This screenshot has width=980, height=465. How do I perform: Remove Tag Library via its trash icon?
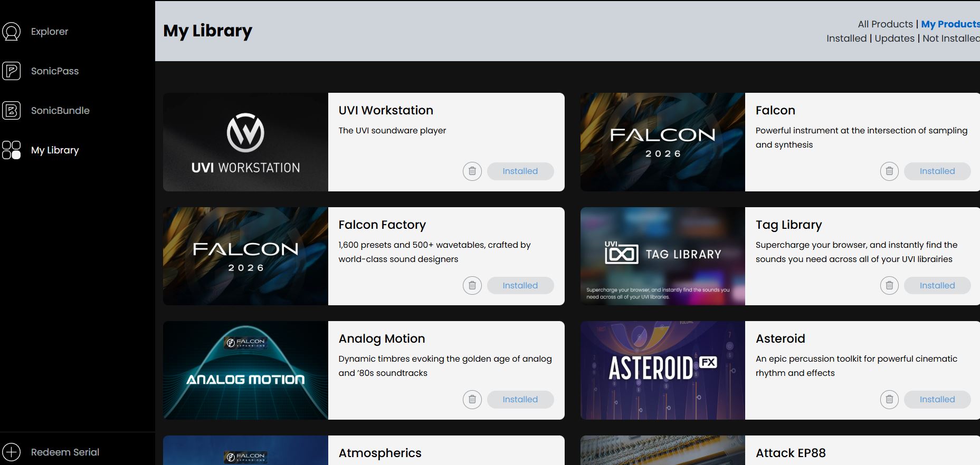[x=889, y=286]
